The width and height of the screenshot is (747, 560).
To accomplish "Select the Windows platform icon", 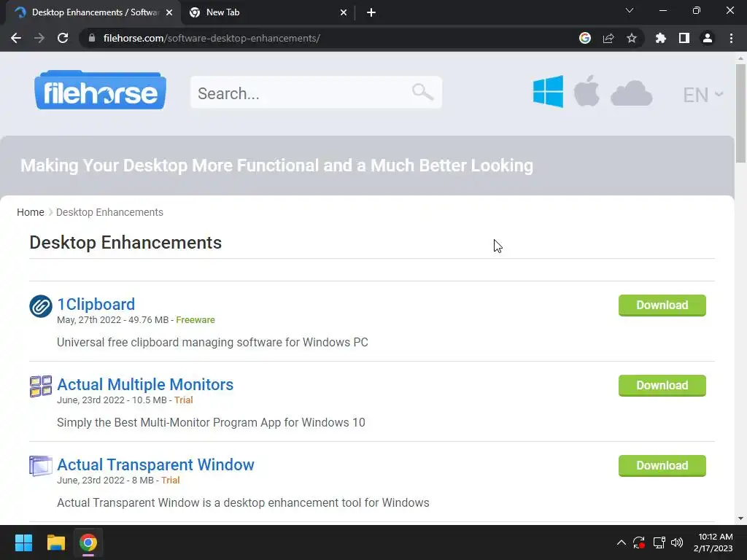I will [x=548, y=91].
